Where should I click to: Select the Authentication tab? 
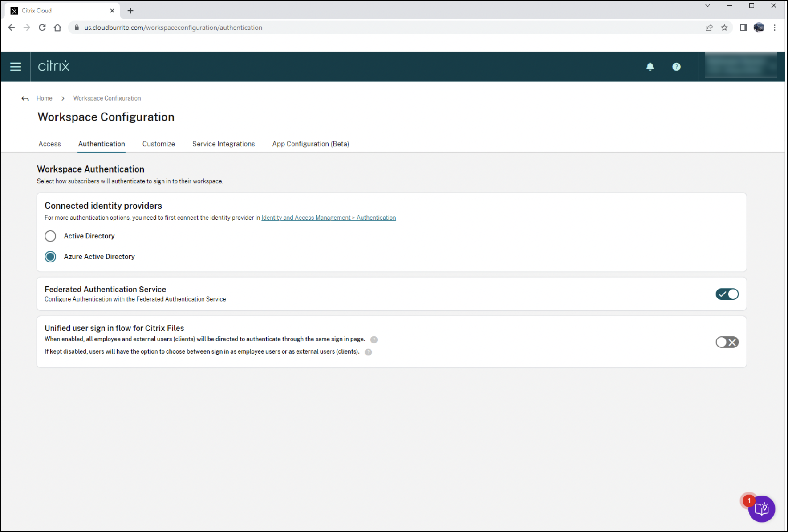click(102, 144)
